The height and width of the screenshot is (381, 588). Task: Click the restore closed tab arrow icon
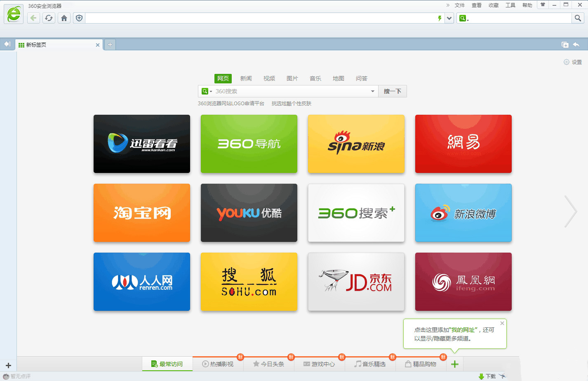tap(576, 45)
